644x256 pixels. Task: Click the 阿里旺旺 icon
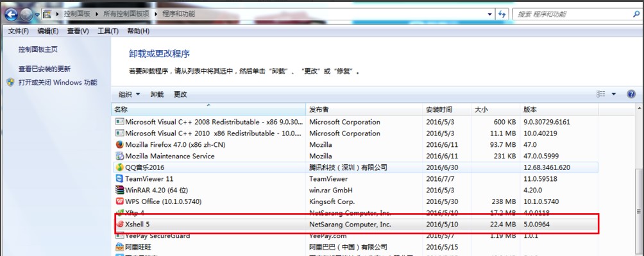point(119,247)
